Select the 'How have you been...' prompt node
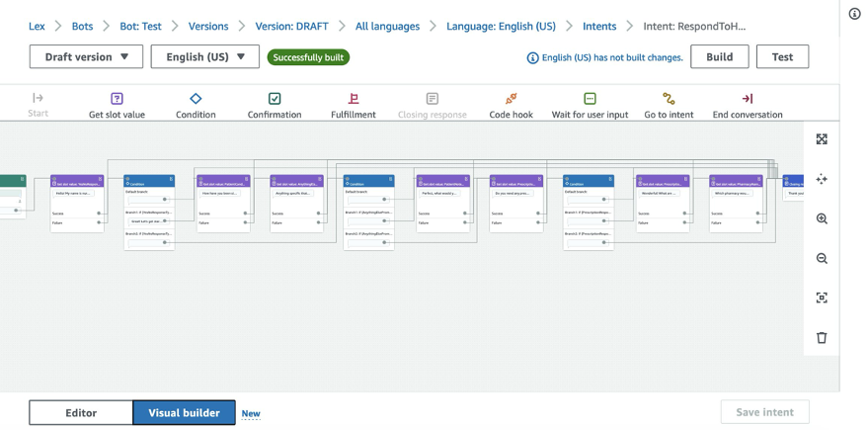Image resolution: width=868 pixels, height=430 pixels. pyautogui.click(x=220, y=194)
